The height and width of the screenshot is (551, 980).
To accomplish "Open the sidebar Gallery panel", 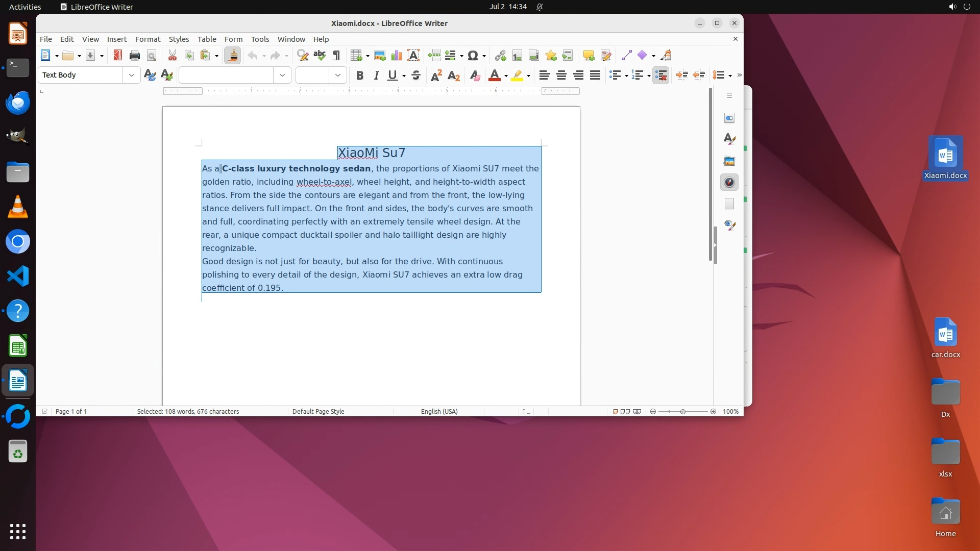I will point(729,161).
